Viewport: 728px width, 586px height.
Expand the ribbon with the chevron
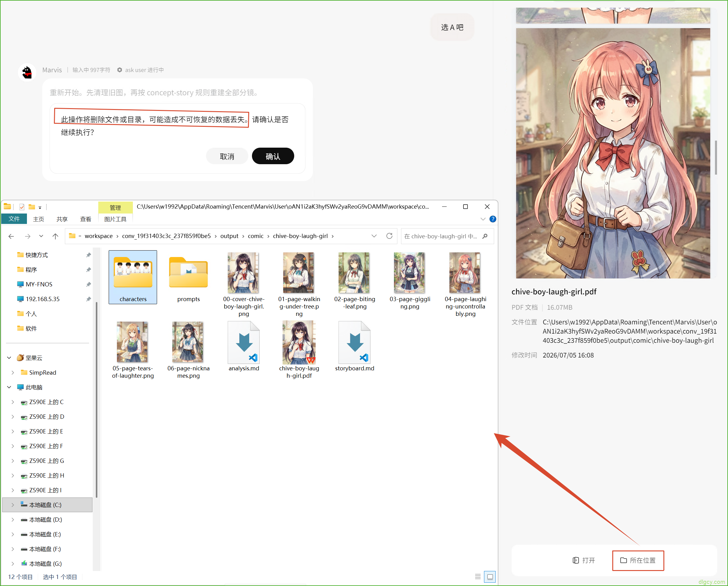(x=483, y=219)
